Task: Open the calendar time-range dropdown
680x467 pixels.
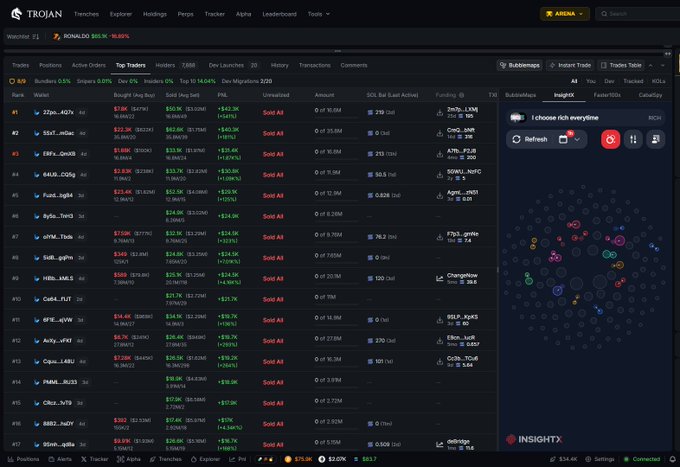Action: pyautogui.click(x=569, y=139)
